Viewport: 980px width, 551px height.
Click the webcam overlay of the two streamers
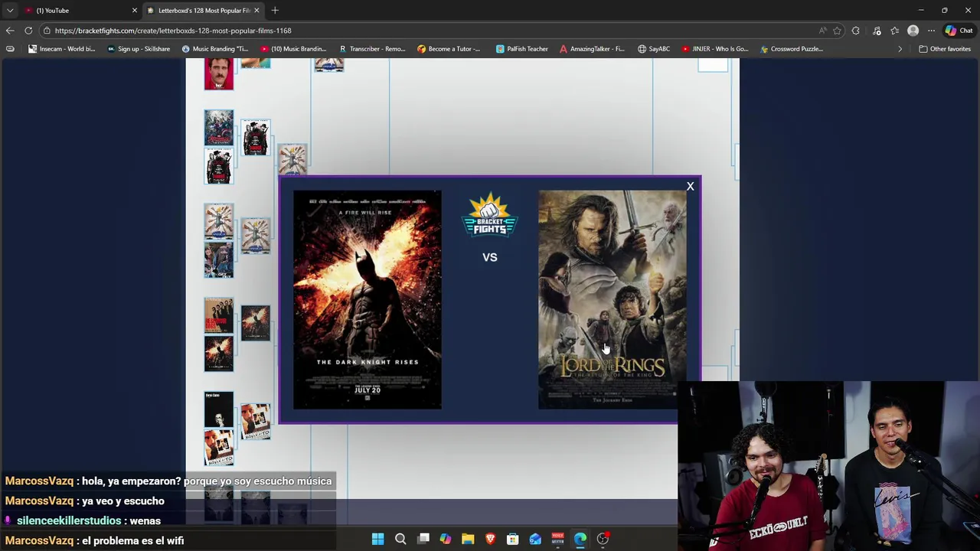click(x=828, y=466)
